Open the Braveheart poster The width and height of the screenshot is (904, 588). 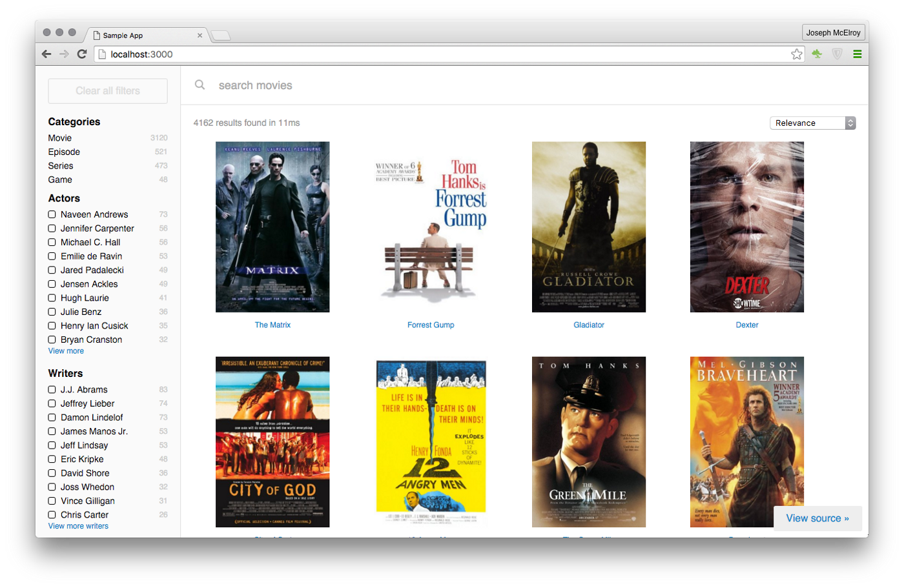(x=747, y=442)
